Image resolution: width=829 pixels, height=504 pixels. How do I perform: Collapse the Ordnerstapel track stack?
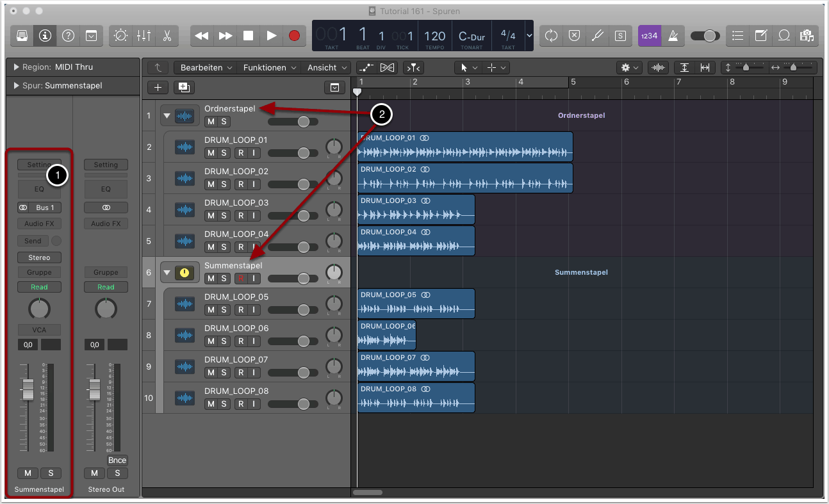(167, 116)
